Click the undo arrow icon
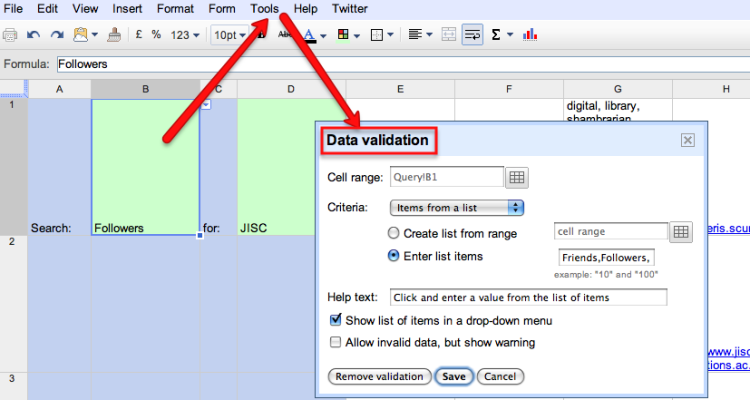This screenshot has width=750, height=400. [x=33, y=35]
